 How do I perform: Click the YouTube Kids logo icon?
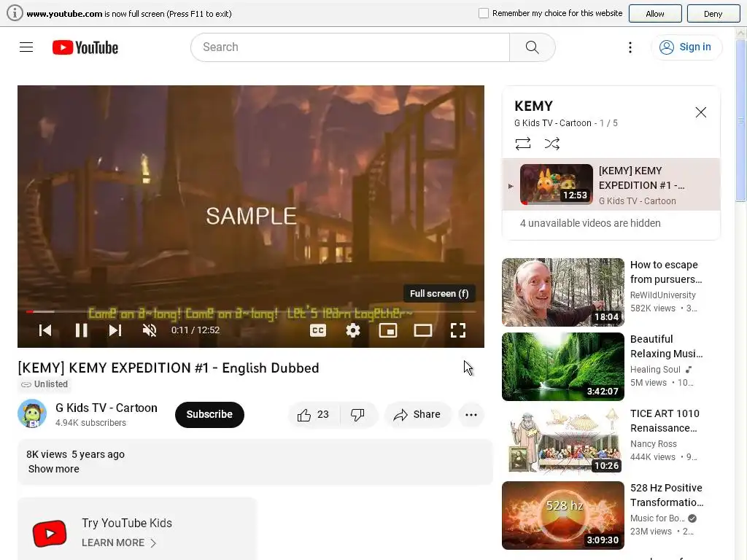coord(50,533)
